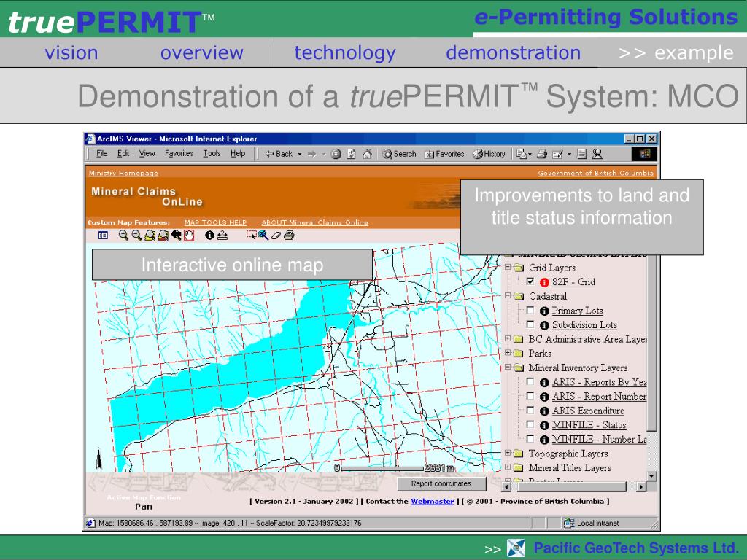747x560 pixels.
Task: Select the Zoom In map tool
Action: click(x=123, y=236)
